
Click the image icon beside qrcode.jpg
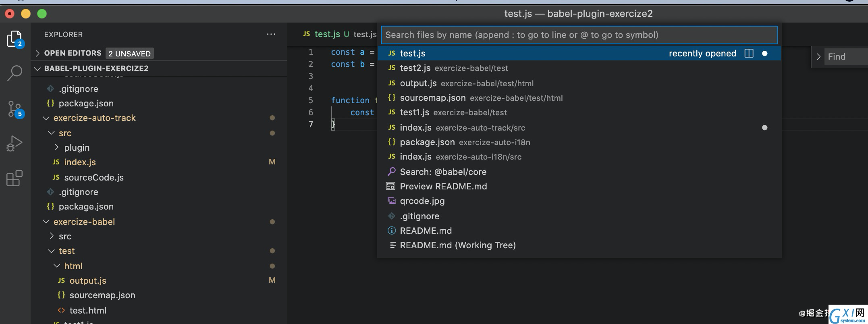click(391, 201)
